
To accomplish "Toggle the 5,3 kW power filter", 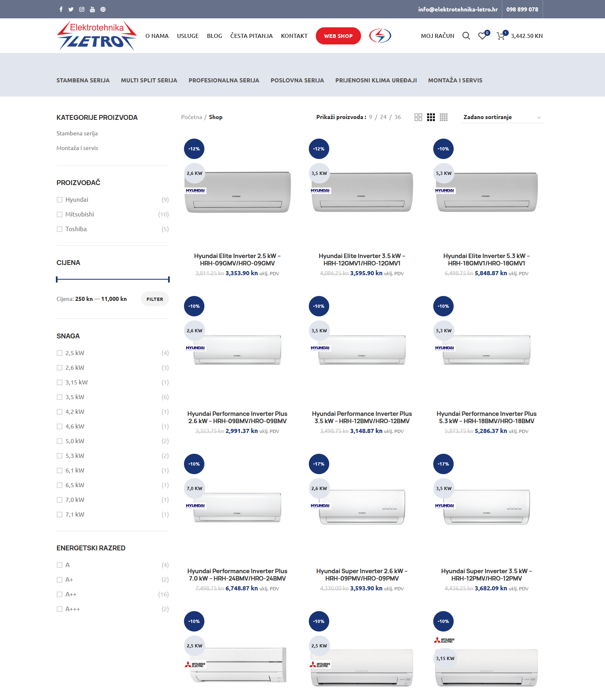I will tap(60, 456).
